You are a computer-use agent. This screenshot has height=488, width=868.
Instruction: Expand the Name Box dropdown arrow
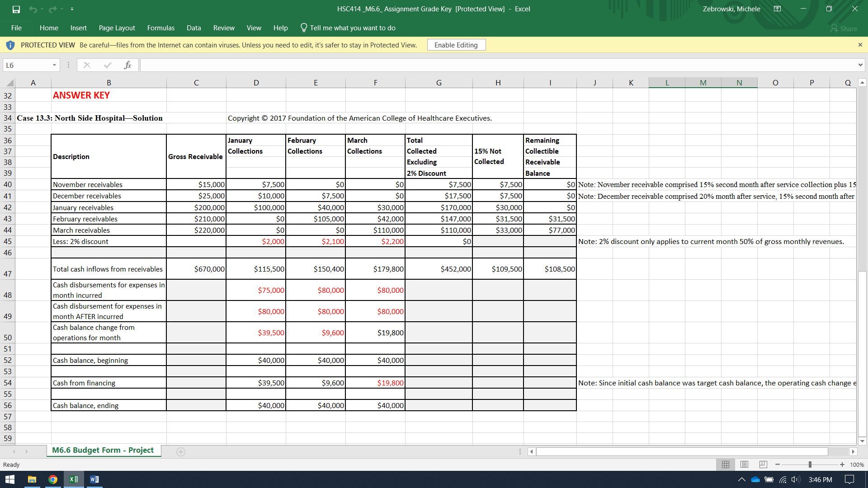54,65
